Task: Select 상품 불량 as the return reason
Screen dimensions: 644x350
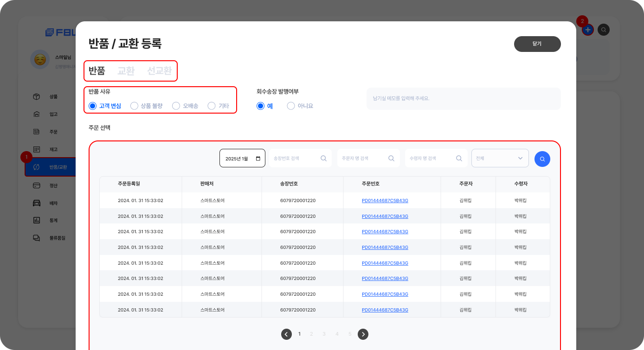Action: click(x=146, y=106)
